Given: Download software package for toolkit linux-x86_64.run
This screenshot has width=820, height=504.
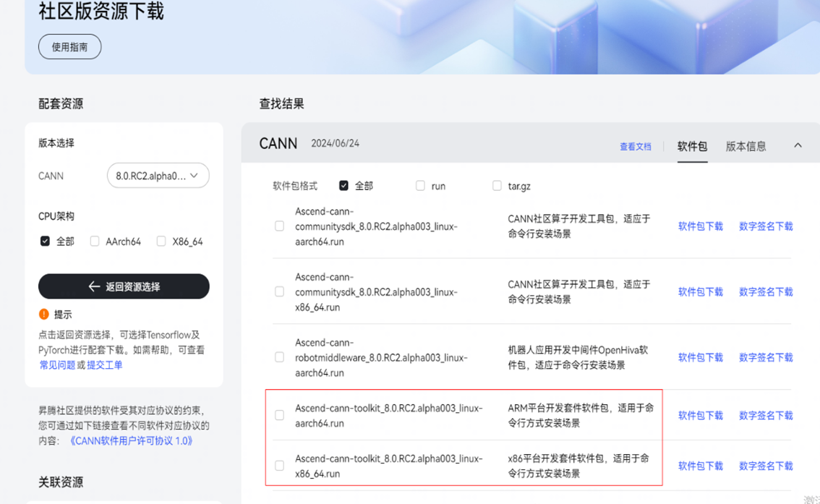Looking at the screenshot, I should point(700,466).
